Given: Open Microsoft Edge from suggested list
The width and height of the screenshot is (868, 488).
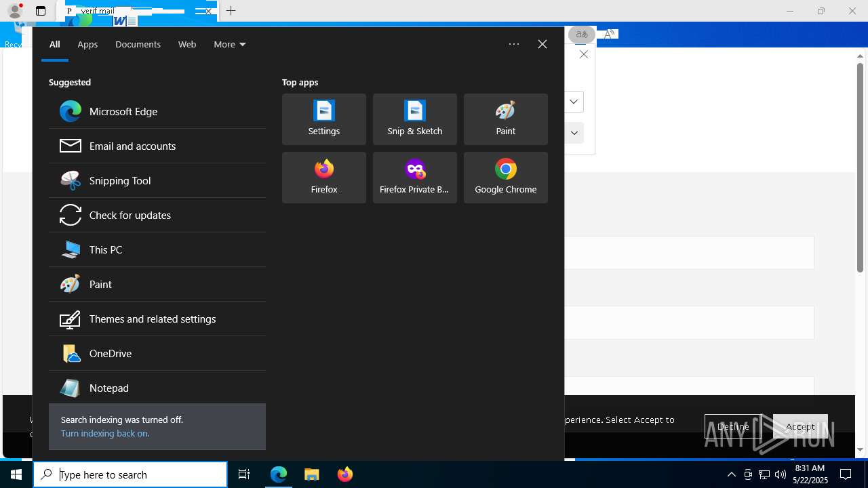Looking at the screenshot, I should click(x=157, y=111).
